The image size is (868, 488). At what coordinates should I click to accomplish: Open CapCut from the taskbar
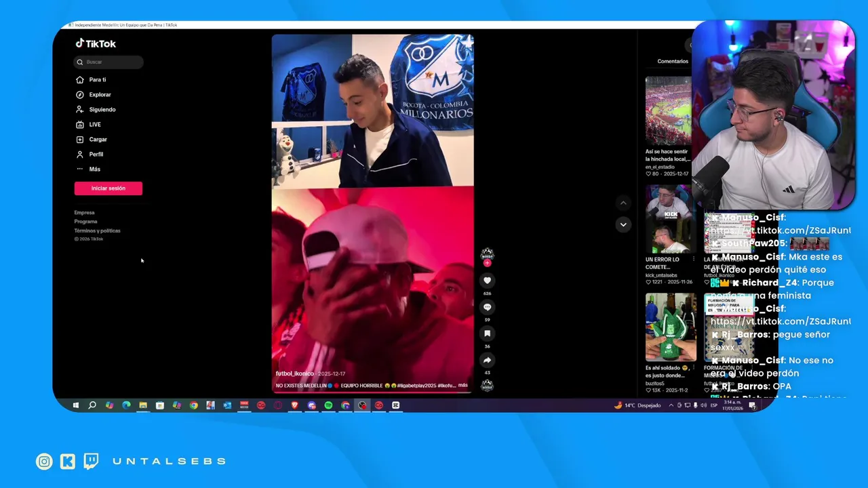click(x=395, y=405)
